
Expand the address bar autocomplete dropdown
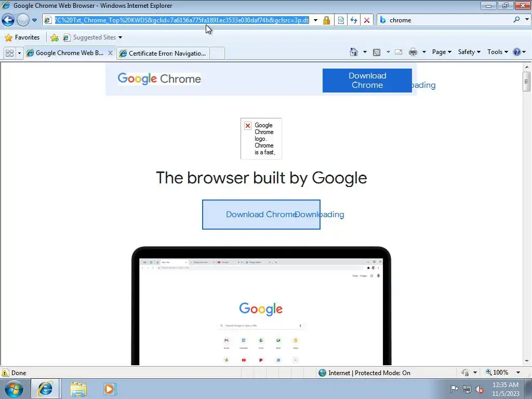[x=315, y=20]
